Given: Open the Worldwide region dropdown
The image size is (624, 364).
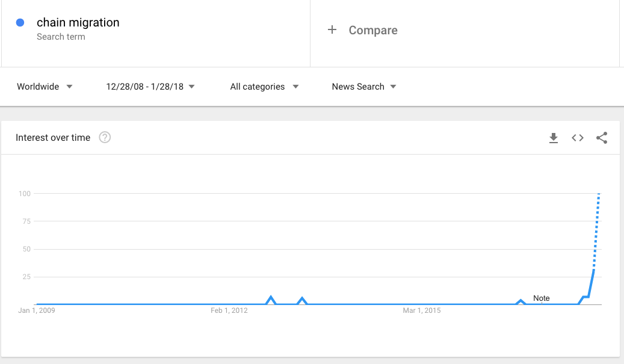Looking at the screenshot, I should [x=45, y=87].
